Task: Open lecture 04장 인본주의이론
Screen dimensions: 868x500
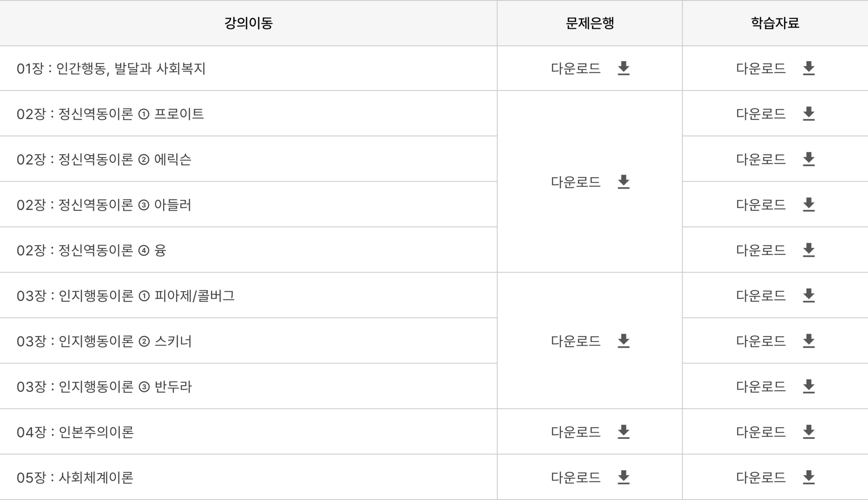Action: (75, 432)
